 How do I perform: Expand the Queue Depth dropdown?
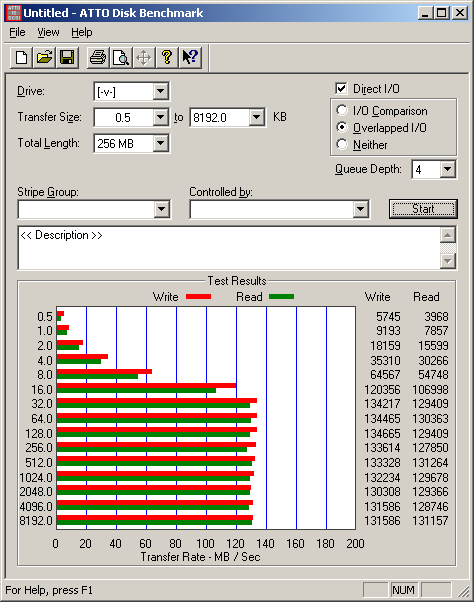point(448,169)
